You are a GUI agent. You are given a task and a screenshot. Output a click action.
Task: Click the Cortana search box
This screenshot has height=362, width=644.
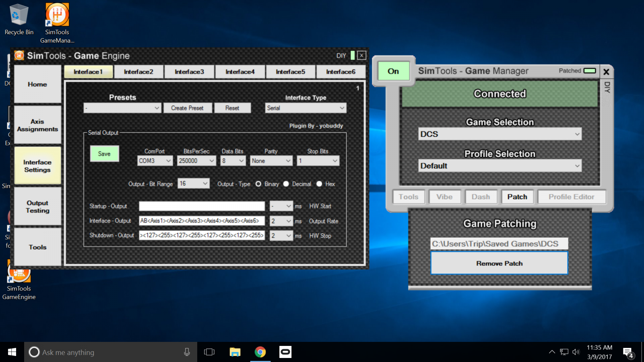coord(111,352)
